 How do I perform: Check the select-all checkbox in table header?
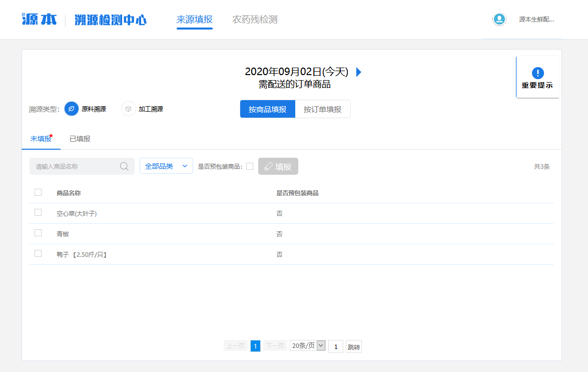tap(38, 191)
